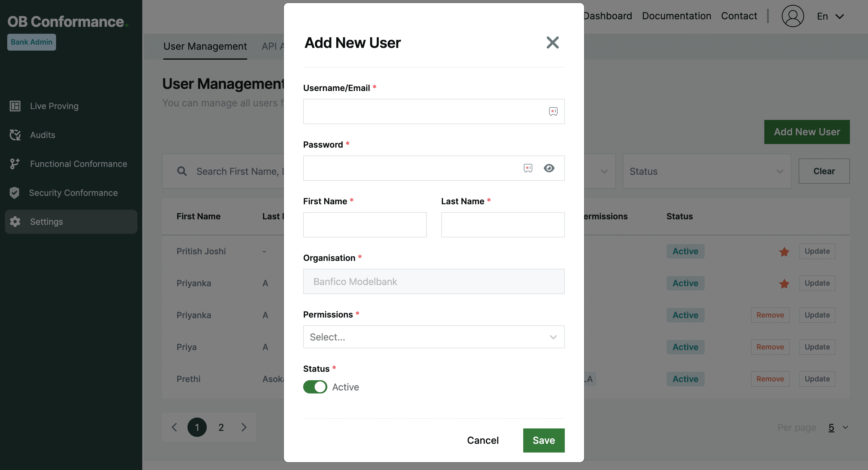Toggle the Active status switch
This screenshot has width=868, height=470.
pos(315,387)
